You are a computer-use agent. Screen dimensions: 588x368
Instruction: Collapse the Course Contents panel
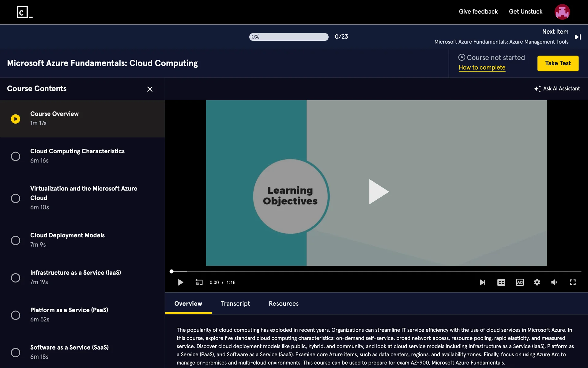(x=150, y=89)
